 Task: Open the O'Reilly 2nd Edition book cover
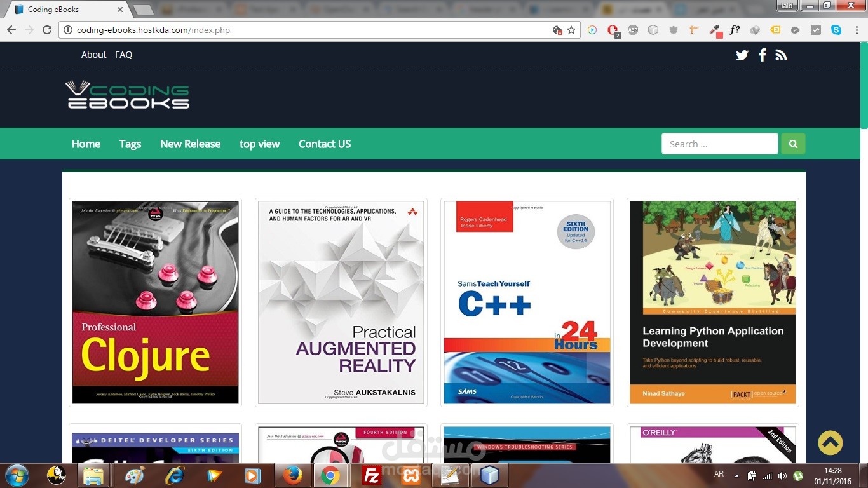pos(713,445)
